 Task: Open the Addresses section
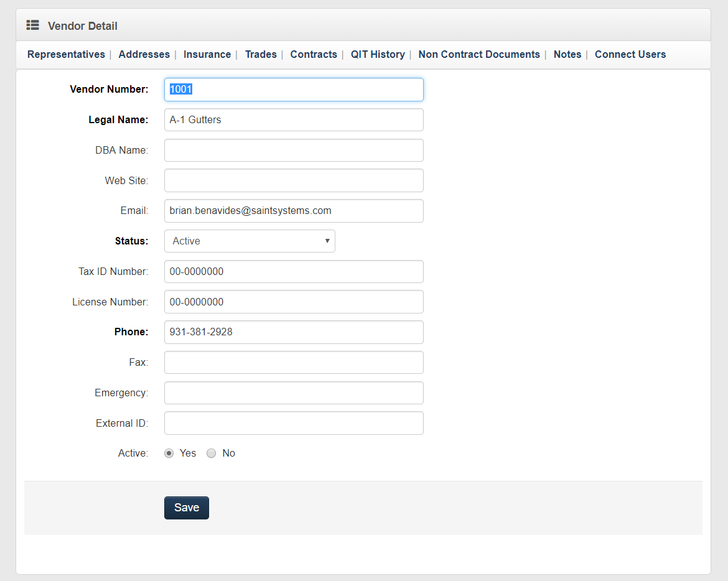[x=144, y=54]
